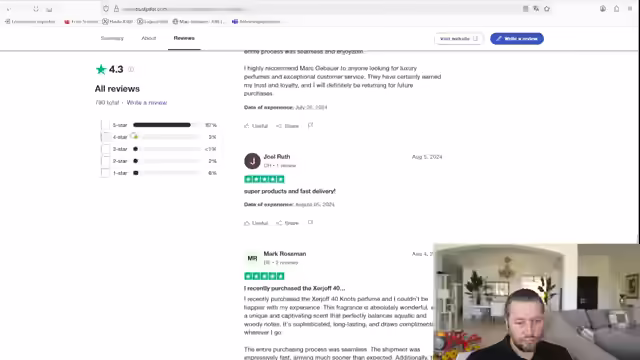Click the green star beside 4.3
This screenshot has width=640, height=360.
(x=101, y=69)
